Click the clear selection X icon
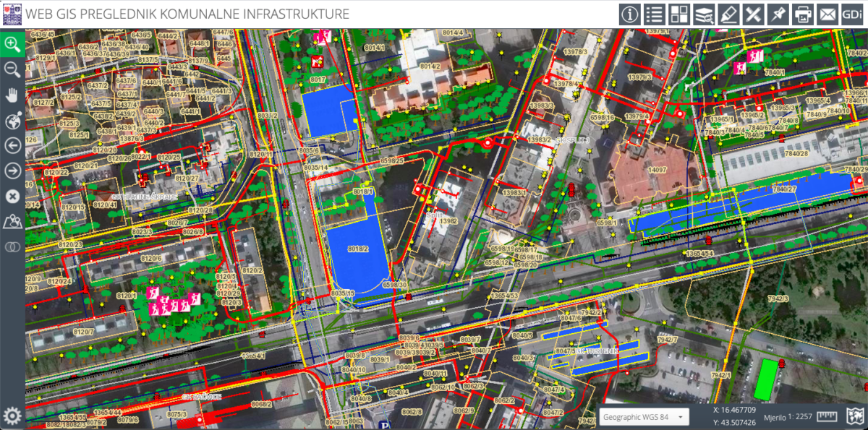 pos(12,196)
